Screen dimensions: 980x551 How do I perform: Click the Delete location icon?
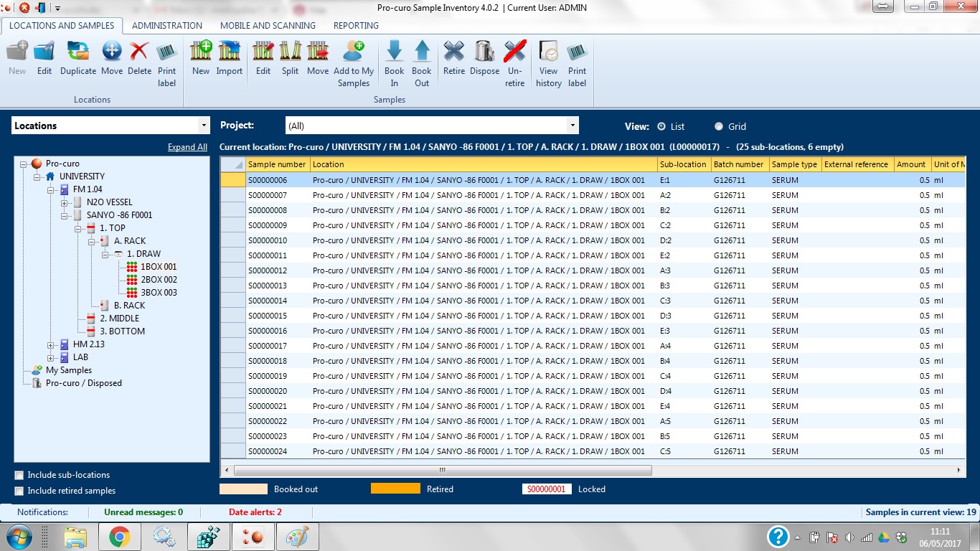tap(139, 52)
